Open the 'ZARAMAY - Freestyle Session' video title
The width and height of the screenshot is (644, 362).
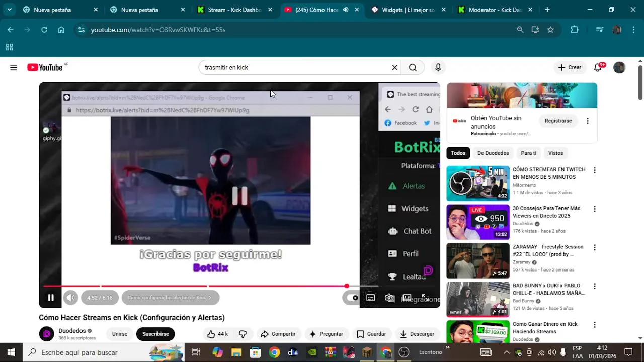pos(548,250)
